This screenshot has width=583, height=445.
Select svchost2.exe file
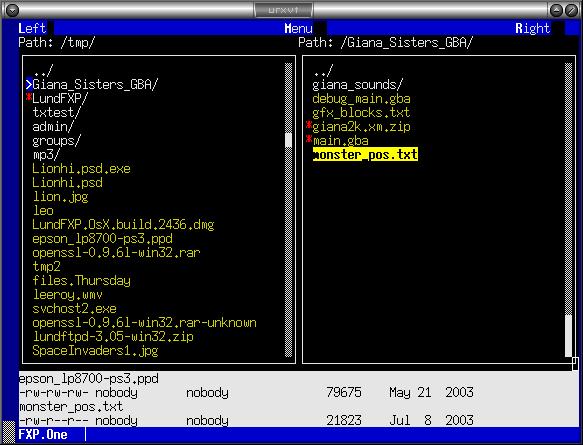(x=74, y=309)
